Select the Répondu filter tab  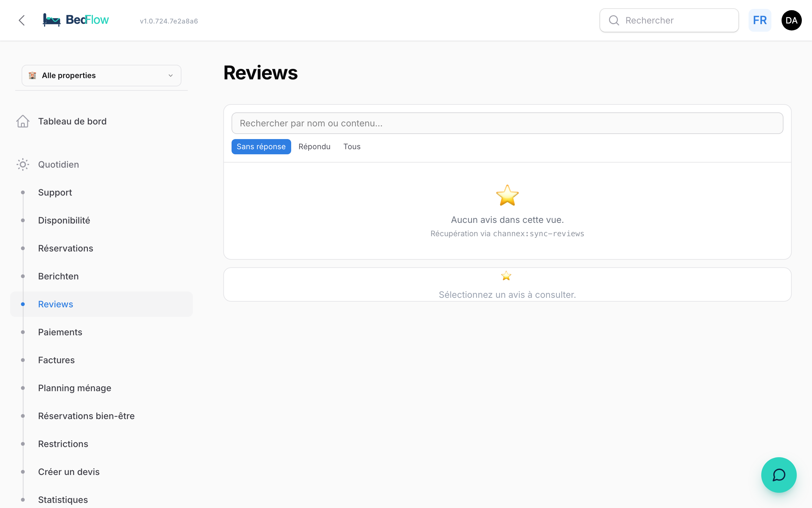[x=314, y=147]
